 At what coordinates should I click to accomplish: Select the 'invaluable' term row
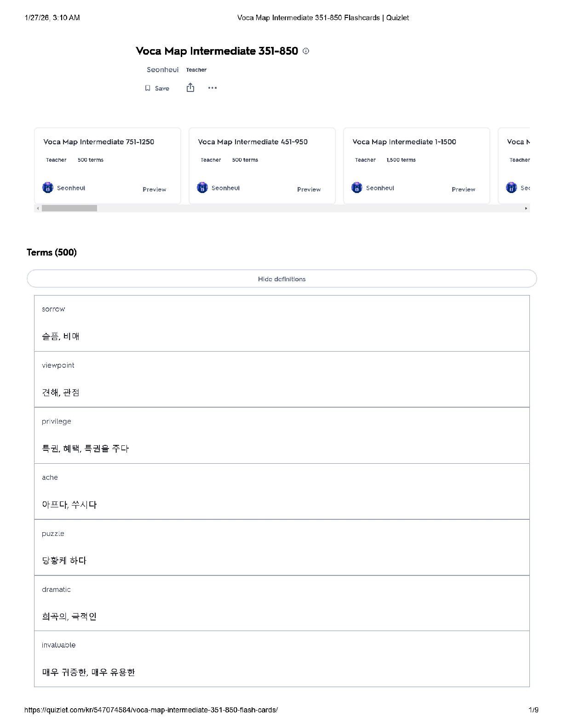(281, 659)
